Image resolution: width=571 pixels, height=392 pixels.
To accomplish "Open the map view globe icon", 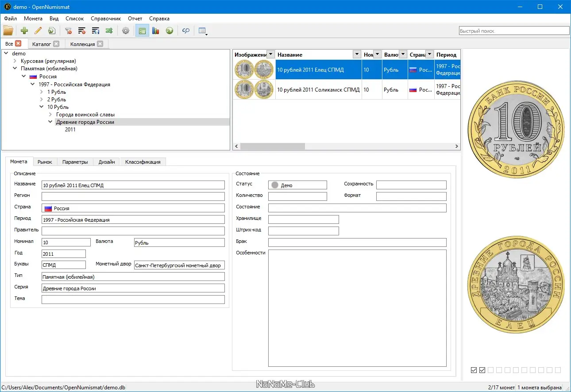I will [170, 31].
